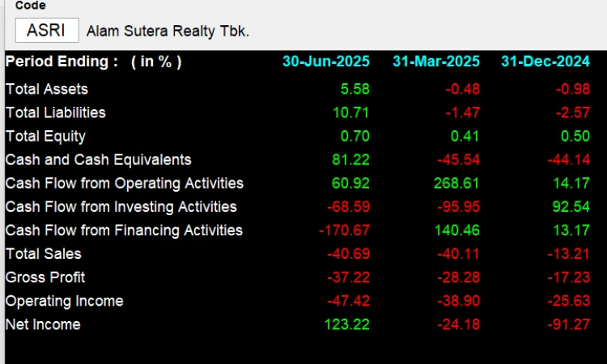The width and height of the screenshot is (607, 364).
Task: Click the Net Income value 123.22
Action: [x=350, y=324]
